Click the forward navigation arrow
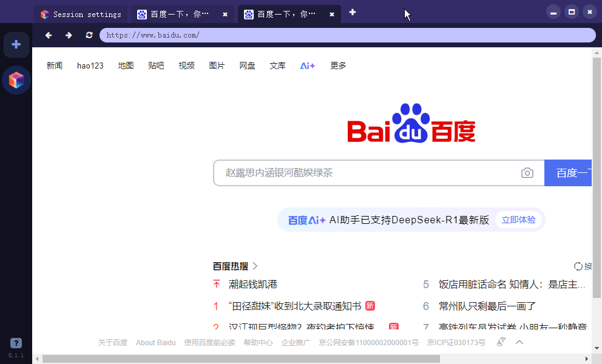 point(69,35)
